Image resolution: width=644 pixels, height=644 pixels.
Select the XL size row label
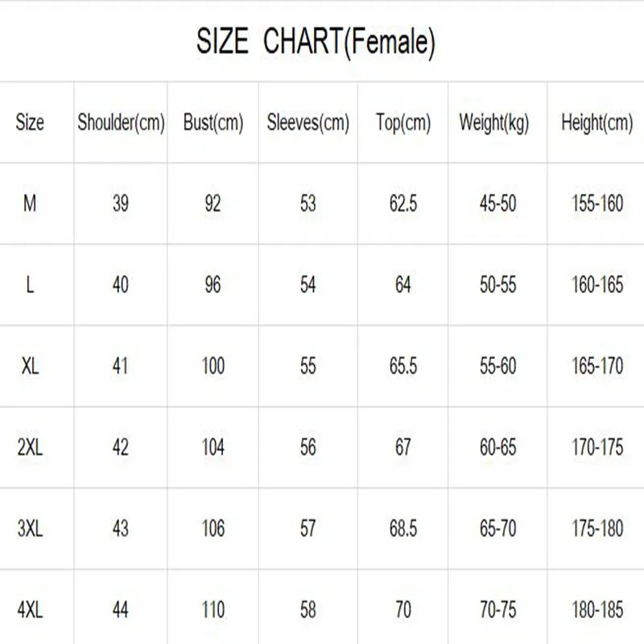click(30, 366)
